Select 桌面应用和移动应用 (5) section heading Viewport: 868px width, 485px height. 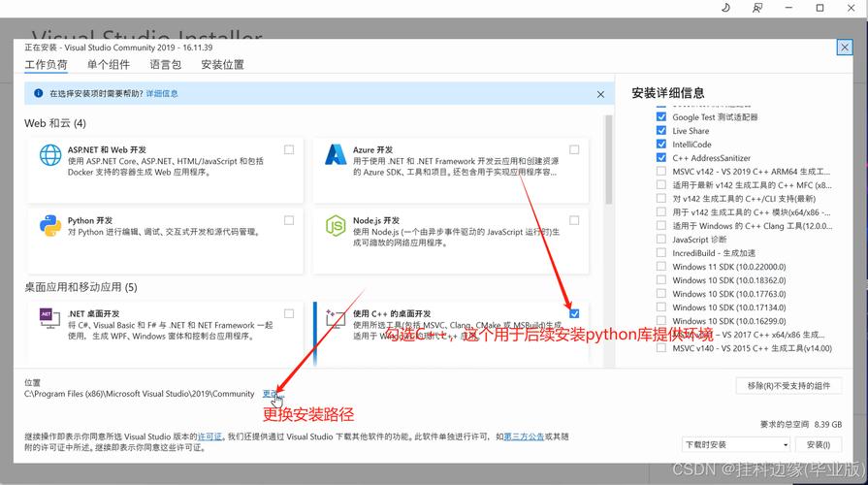tap(80, 287)
